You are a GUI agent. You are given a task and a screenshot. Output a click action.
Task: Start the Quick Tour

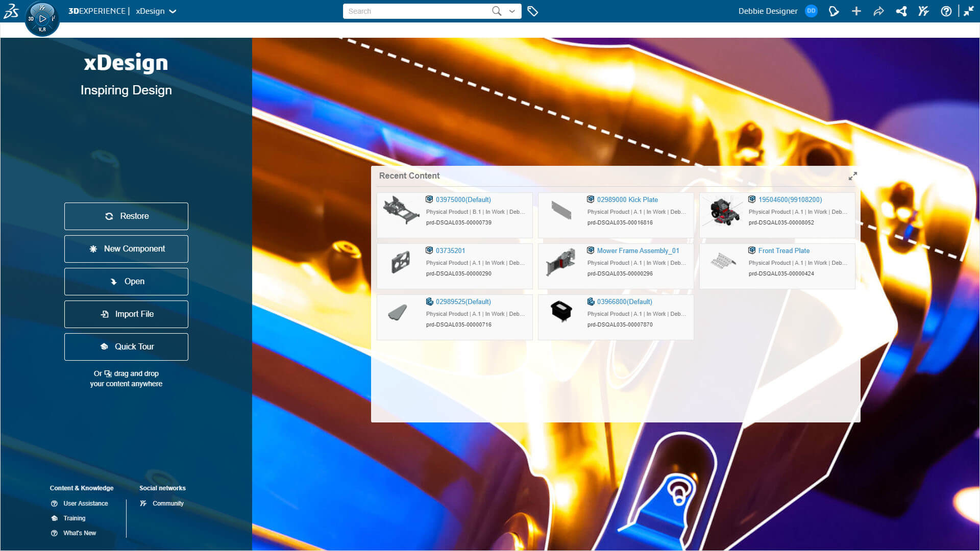click(x=126, y=347)
